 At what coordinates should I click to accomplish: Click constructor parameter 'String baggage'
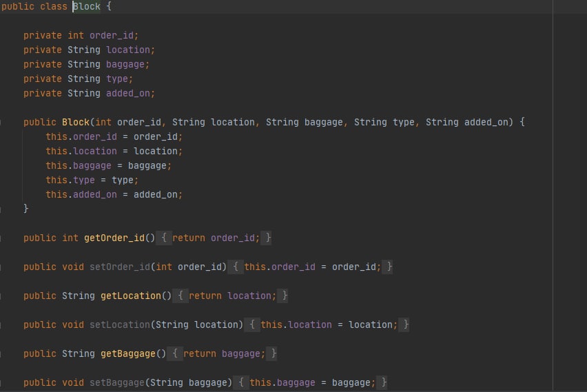(x=305, y=123)
